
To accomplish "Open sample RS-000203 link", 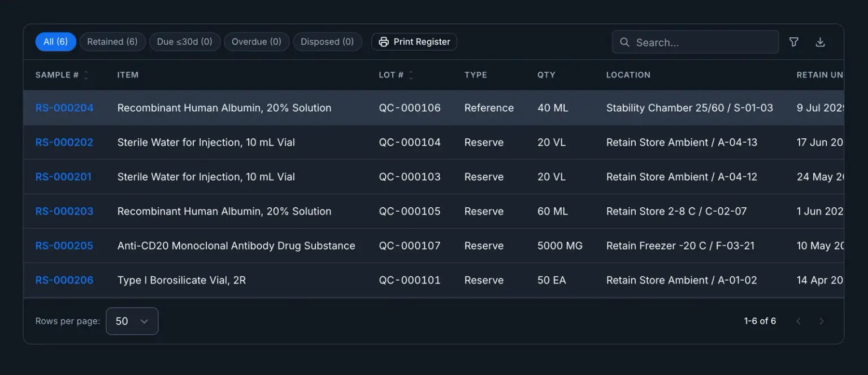I will [64, 211].
